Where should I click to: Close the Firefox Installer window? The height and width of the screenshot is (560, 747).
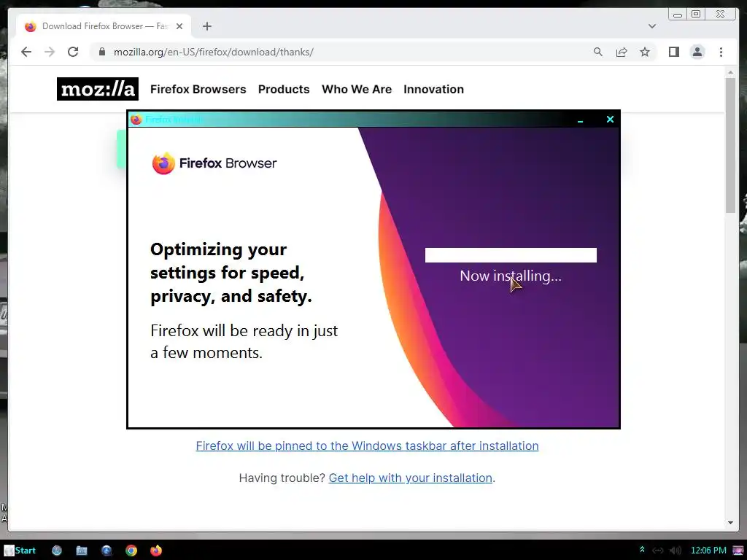tap(611, 119)
